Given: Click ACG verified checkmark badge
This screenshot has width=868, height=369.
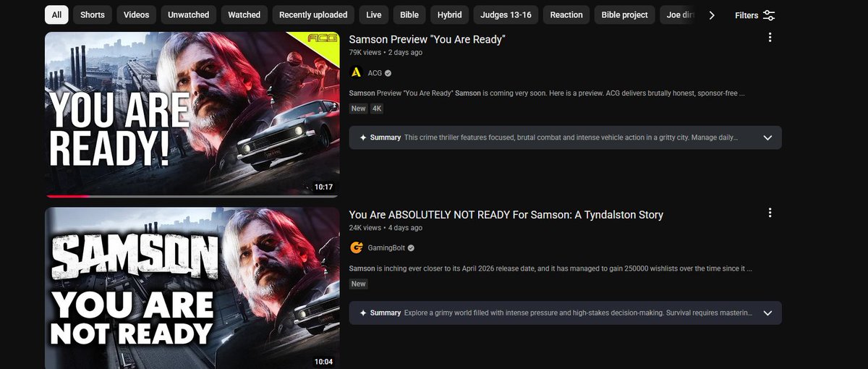Looking at the screenshot, I should coord(388,73).
